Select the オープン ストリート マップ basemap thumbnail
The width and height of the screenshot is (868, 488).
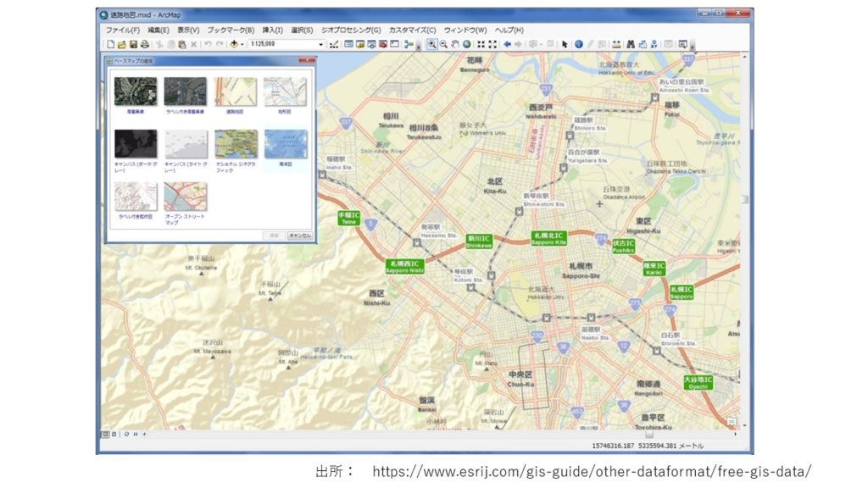[x=186, y=197]
